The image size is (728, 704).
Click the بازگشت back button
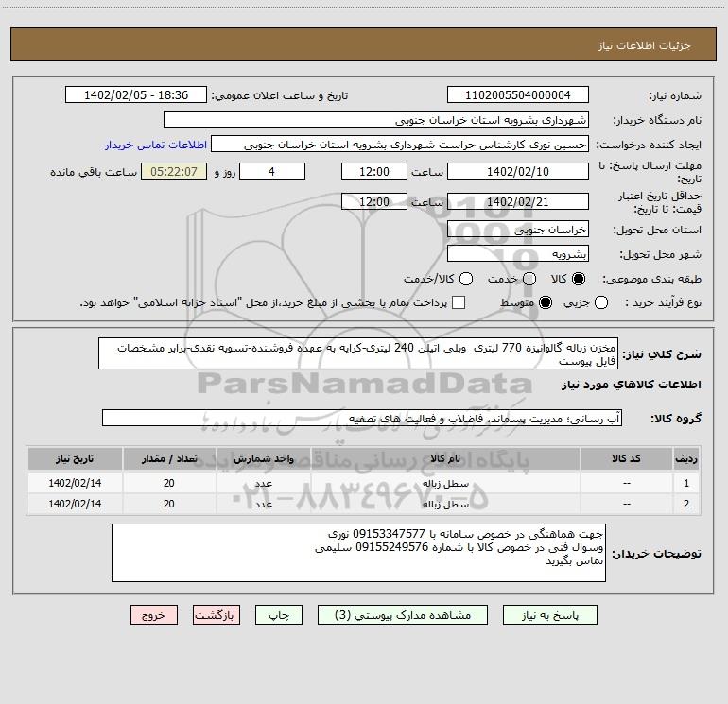coord(217,615)
